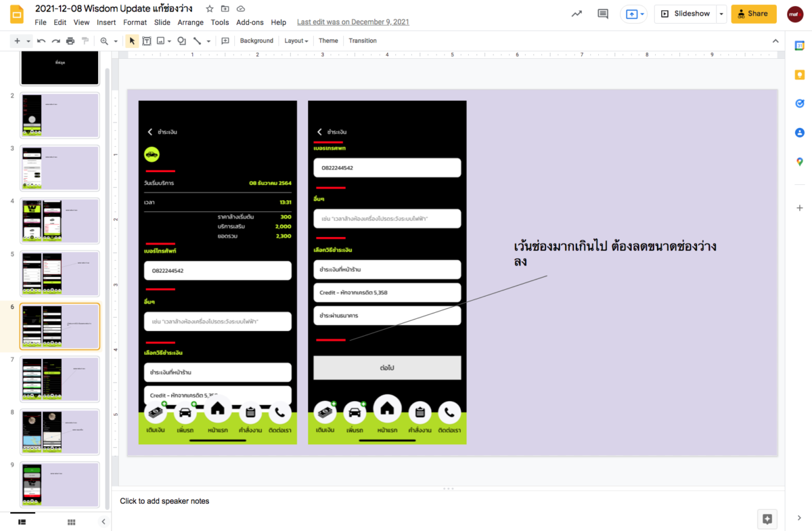Viewport: 812px width, 531px height.
Task: Select the Line drawing tool
Action: click(x=197, y=41)
